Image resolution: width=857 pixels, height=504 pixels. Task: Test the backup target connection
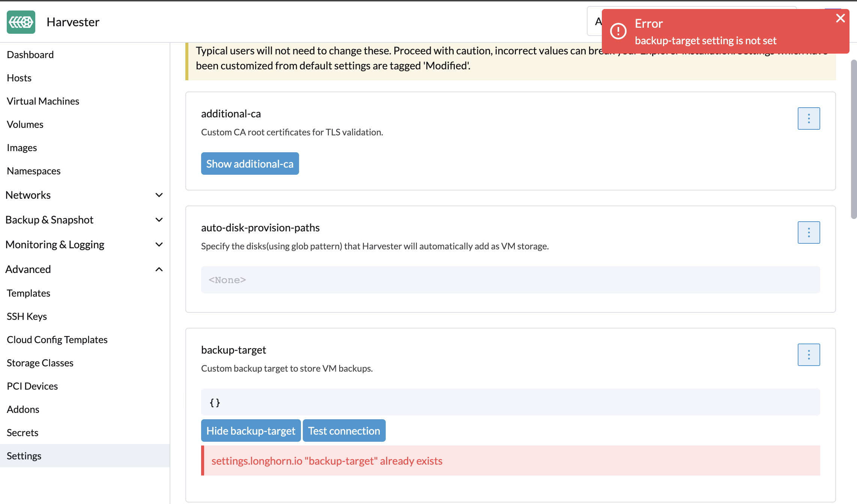[344, 430]
